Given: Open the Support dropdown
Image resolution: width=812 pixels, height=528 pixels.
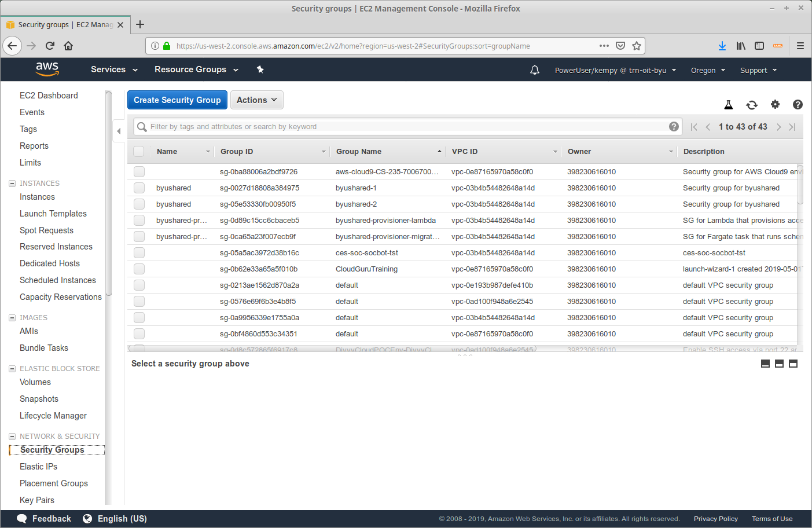Looking at the screenshot, I should [x=758, y=70].
